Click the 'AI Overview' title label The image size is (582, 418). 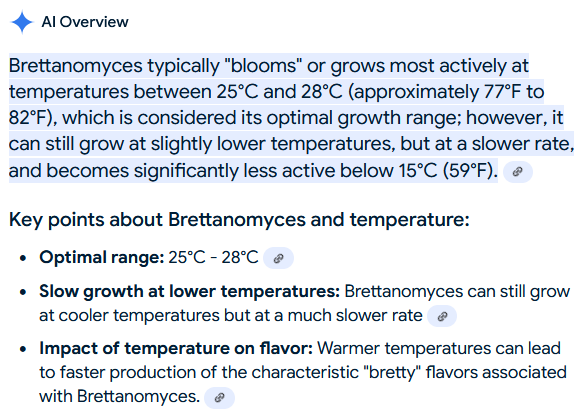coord(85,22)
